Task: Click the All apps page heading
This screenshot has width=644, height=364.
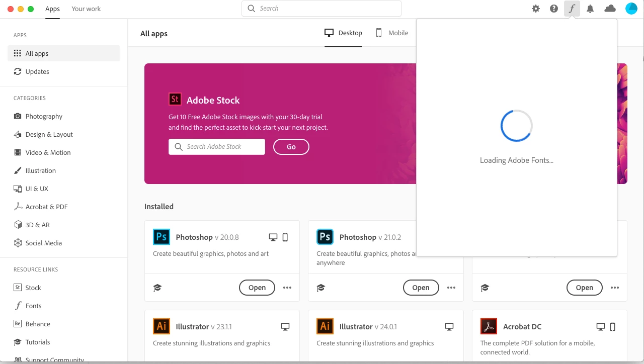Action: coord(154,34)
